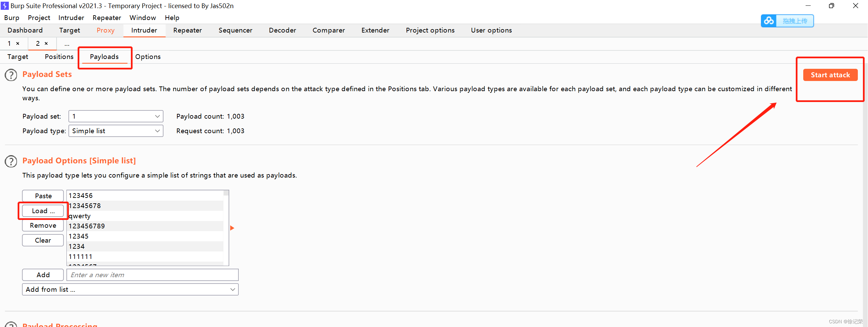Open Payload Sets help question icon

point(11,75)
